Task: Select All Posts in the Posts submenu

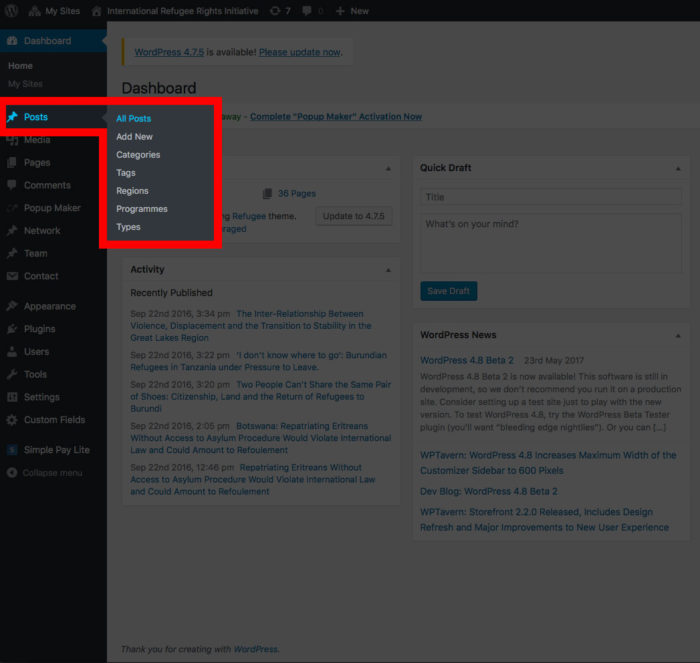Action: click(133, 118)
